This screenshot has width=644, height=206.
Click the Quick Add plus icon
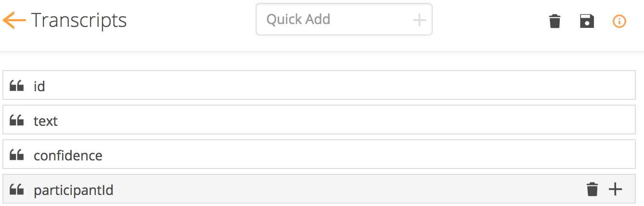[419, 20]
